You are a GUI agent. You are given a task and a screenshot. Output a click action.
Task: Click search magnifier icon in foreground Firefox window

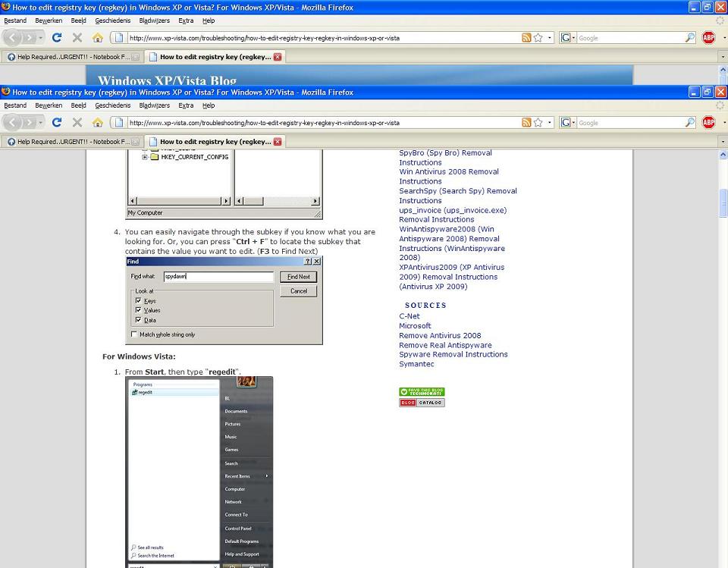tap(690, 123)
